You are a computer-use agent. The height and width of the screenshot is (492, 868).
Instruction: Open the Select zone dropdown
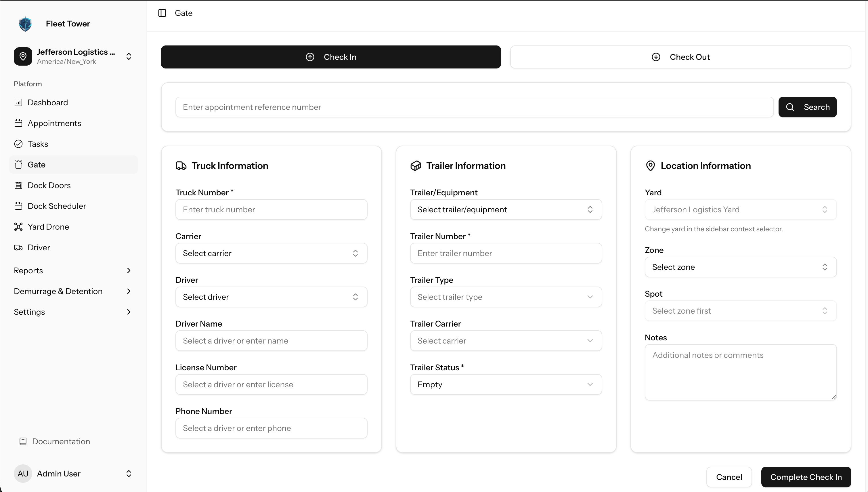[x=740, y=267]
